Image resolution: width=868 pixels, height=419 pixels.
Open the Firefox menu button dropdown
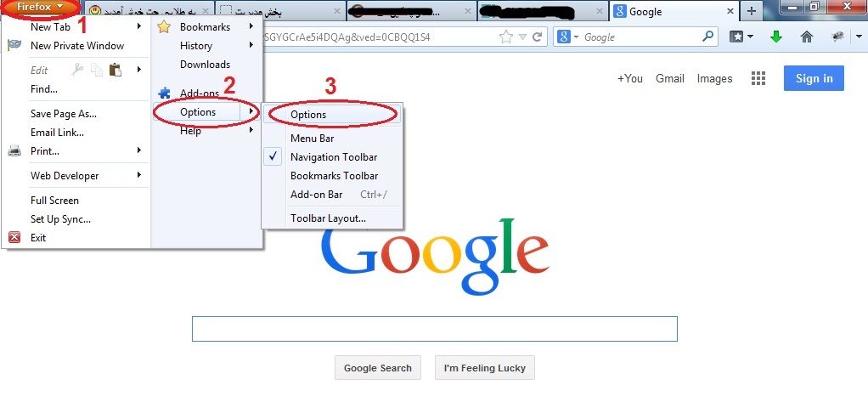(x=39, y=8)
